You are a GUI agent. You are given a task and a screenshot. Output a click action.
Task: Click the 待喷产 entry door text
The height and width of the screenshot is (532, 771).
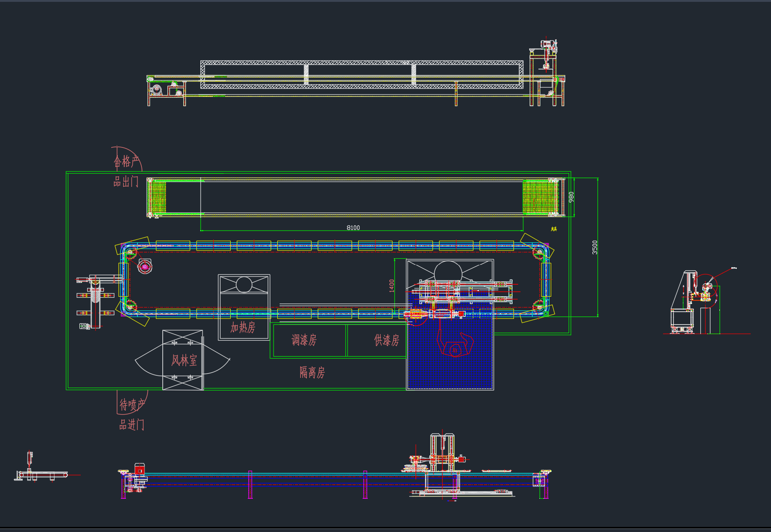pyautogui.click(x=132, y=405)
